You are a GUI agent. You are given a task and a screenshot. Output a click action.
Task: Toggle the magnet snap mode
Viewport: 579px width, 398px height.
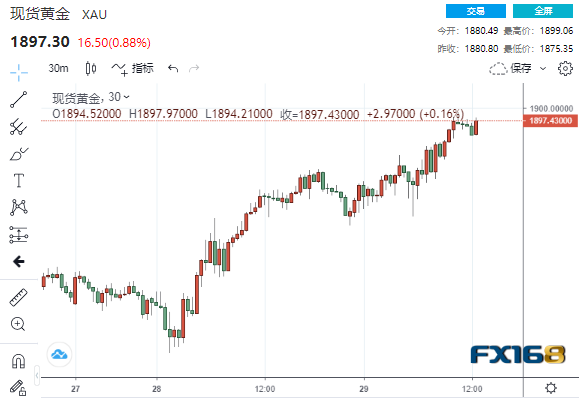(x=18, y=361)
